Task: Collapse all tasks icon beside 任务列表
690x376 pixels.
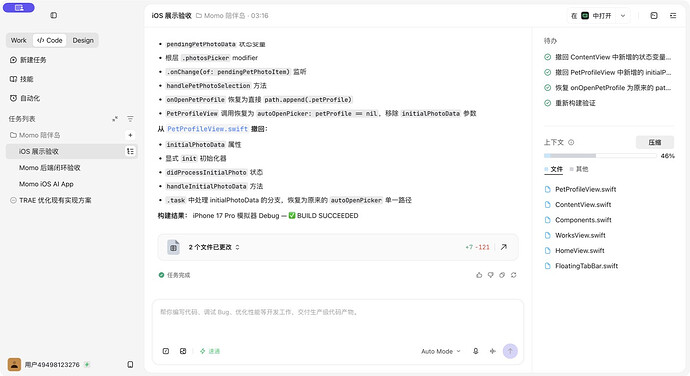Action: pos(115,119)
